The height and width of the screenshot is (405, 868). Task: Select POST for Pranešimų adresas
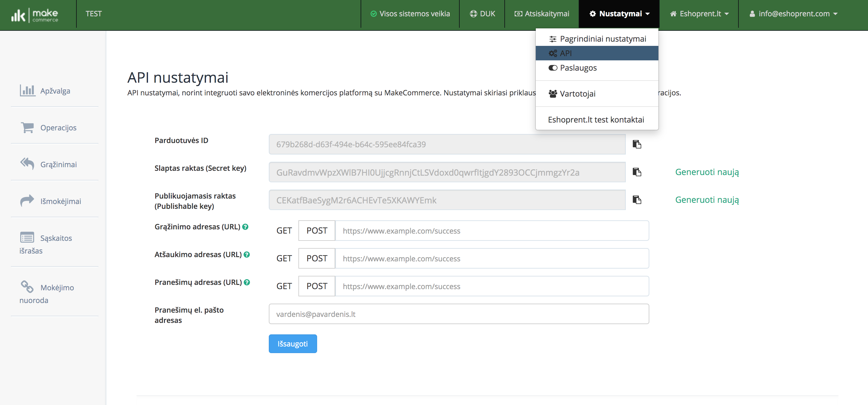(x=317, y=286)
